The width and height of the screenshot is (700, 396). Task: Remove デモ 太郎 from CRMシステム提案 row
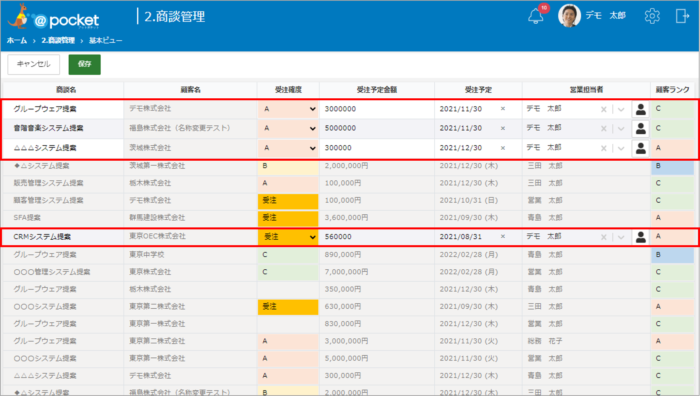coord(604,238)
